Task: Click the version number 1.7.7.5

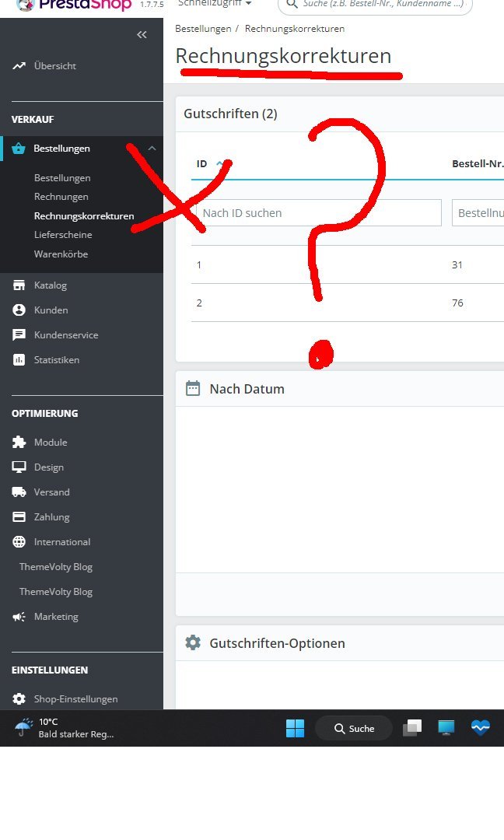Action: tap(152, 5)
